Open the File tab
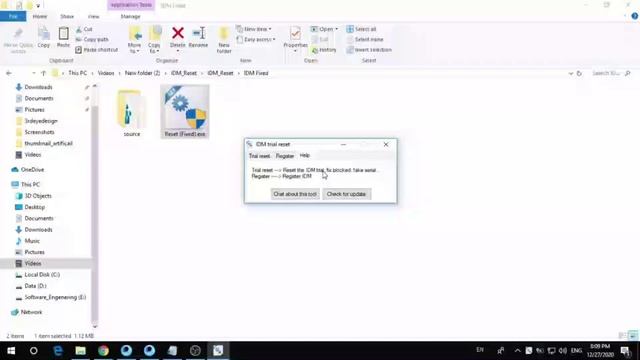Viewport: 640px width, 360px height. (x=13, y=16)
